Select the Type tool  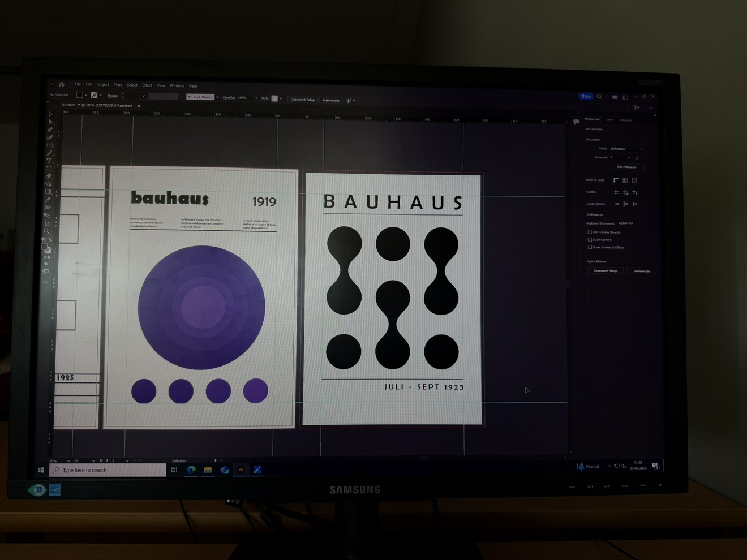[49, 161]
